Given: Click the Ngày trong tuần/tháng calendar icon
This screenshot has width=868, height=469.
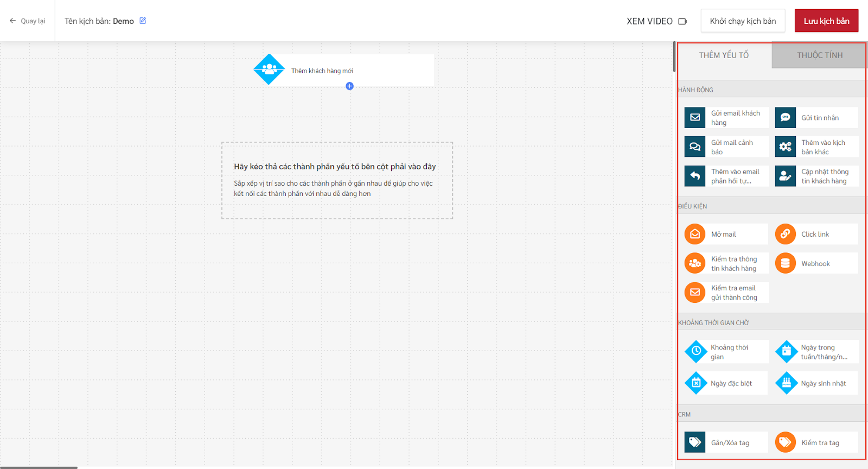Looking at the screenshot, I should tap(787, 351).
